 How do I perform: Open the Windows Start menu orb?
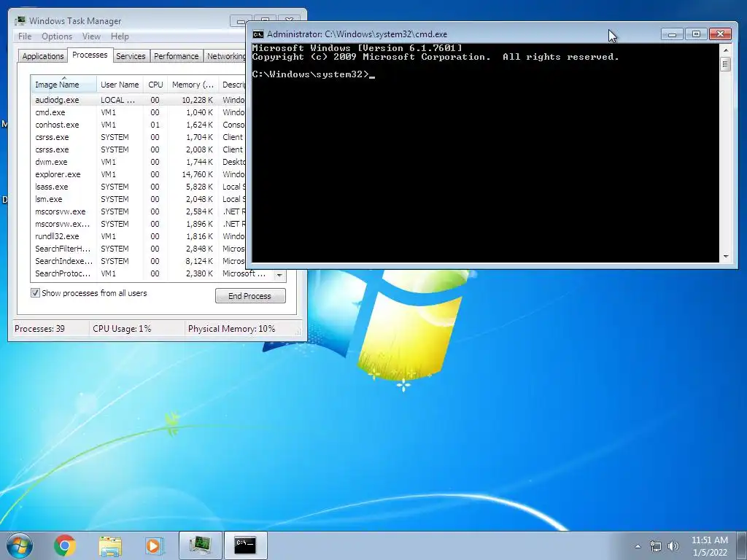tap(20, 545)
